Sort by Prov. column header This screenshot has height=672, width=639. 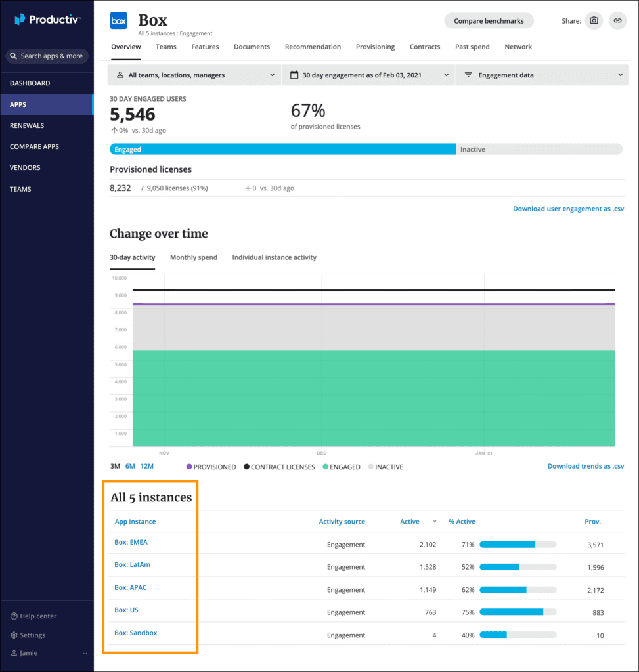click(x=592, y=522)
